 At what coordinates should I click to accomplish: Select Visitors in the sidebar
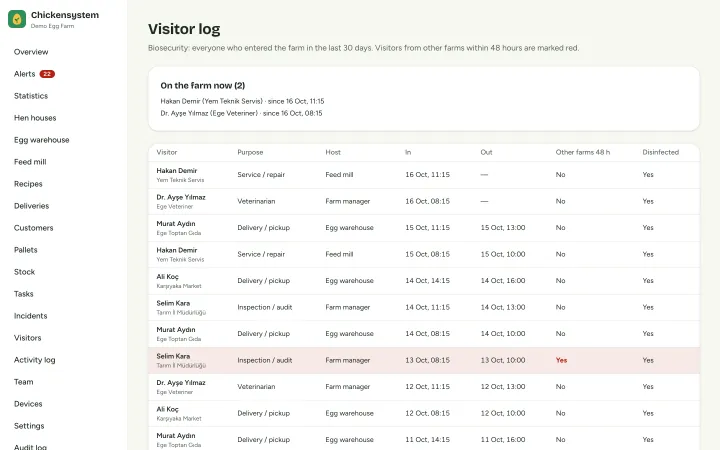click(x=28, y=338)
